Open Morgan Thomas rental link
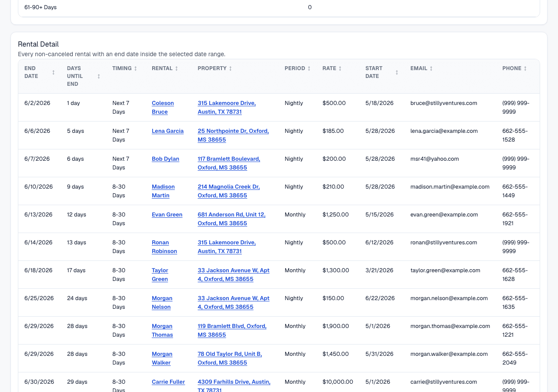This screenshot has height=392, width=558. [x=162, y=331]
